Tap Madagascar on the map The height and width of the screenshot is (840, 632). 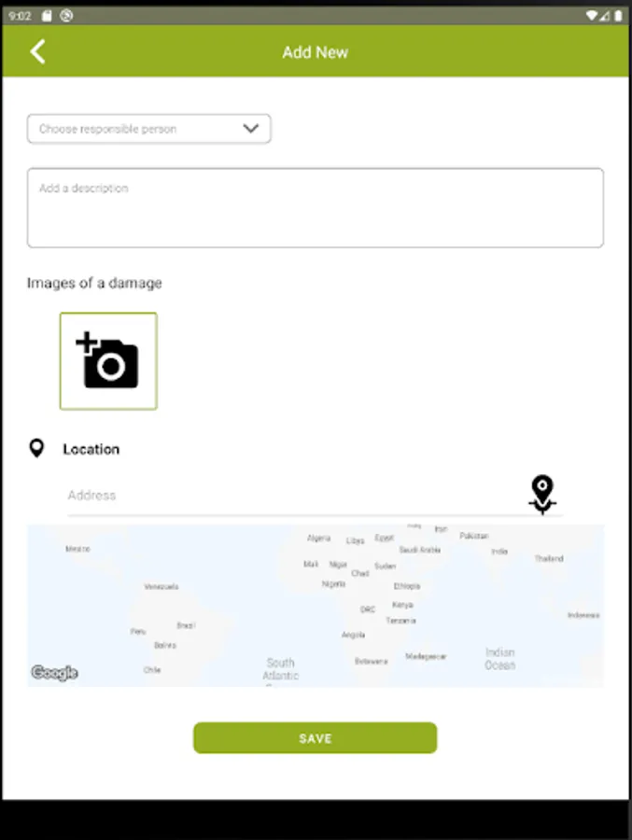click(426, 656)
